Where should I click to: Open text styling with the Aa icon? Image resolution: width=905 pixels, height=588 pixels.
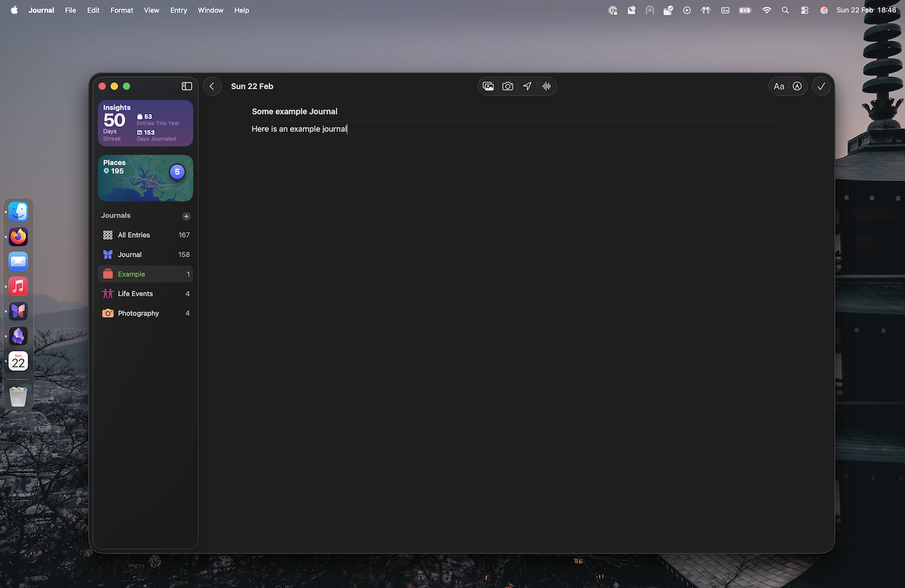(779, 86)
